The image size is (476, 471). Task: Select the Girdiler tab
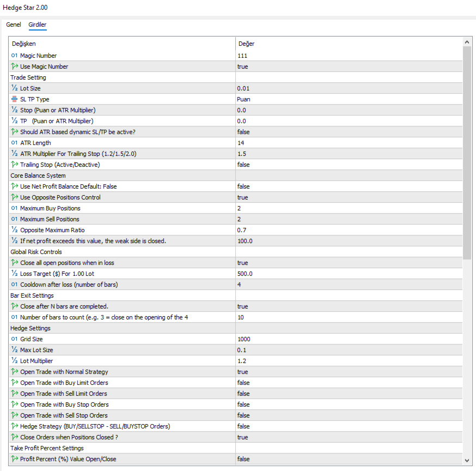(38, 25)
